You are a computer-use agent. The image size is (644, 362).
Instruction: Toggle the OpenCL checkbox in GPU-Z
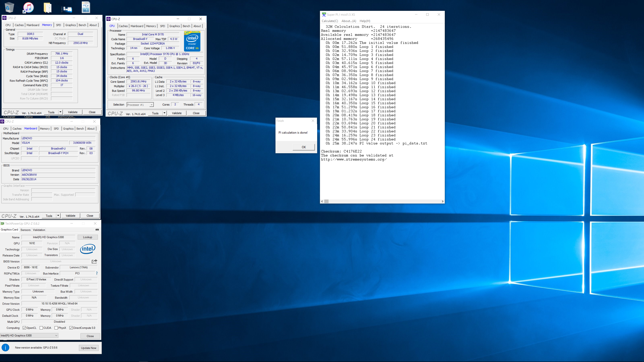click(24, 328)
